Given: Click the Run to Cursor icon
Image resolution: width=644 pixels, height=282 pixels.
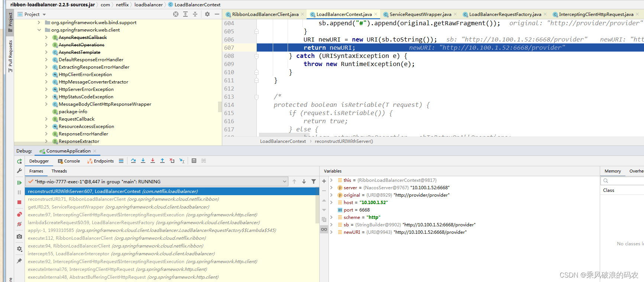Looking at the screenshot, I should tap(182, 161).
